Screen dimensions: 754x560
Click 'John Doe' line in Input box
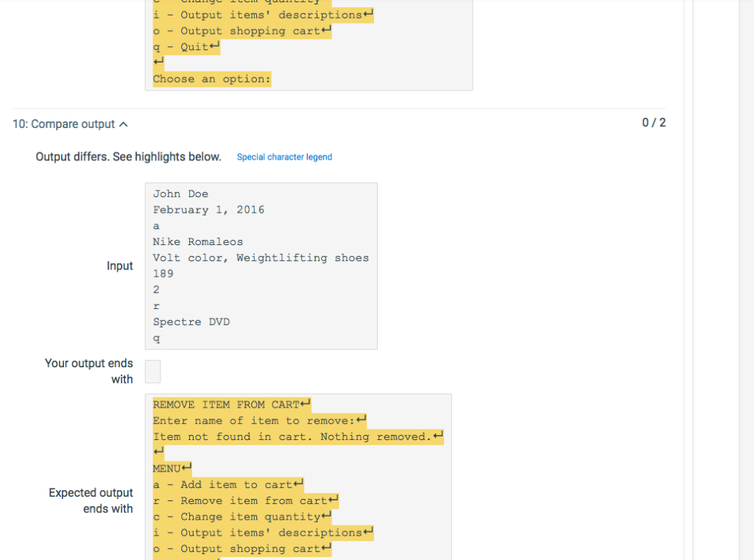point(180,194)
